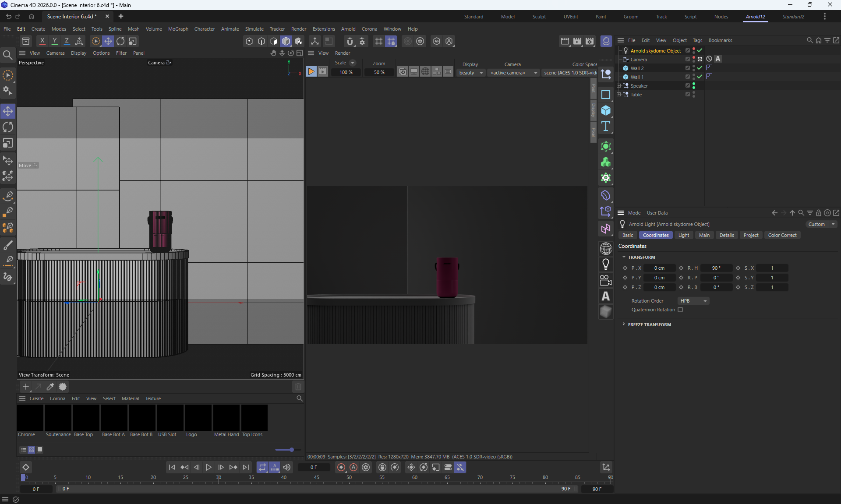Select the Rotate tool in left toolbar
This screenshot has height=504, width=841.
click(x=8, y=127)
